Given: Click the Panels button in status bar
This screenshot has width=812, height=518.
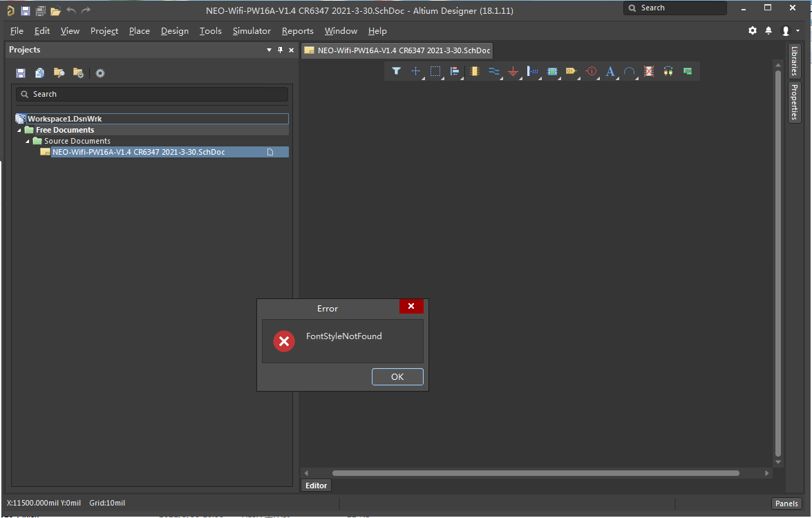Looking at the screenshot, I should [x=786, y=503].
